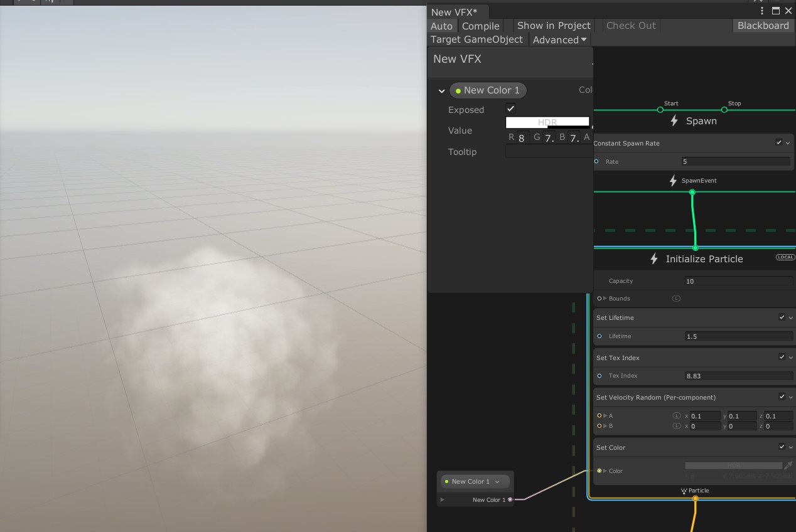Expand the A vector property triangle
The height and width of the screenshot is (532, 796).
[605, 416]
